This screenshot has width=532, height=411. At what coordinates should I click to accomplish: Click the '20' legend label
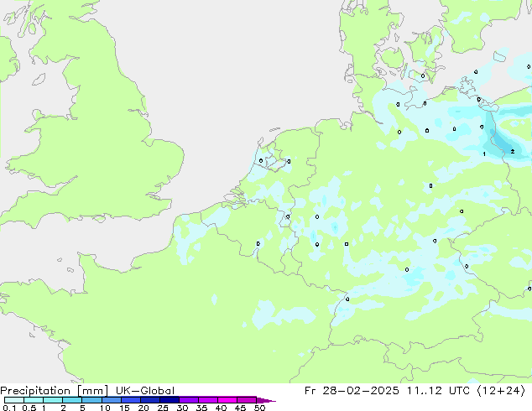(143, 408)
